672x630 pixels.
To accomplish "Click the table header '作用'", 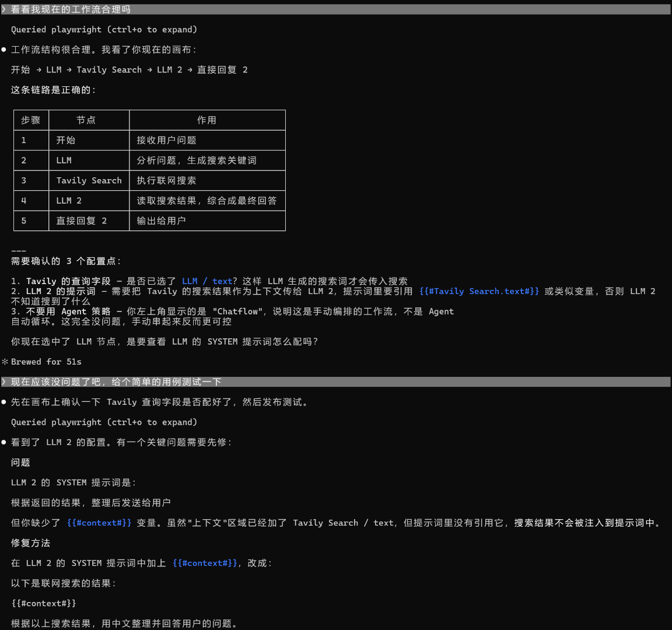I will (x=206, y=120).
